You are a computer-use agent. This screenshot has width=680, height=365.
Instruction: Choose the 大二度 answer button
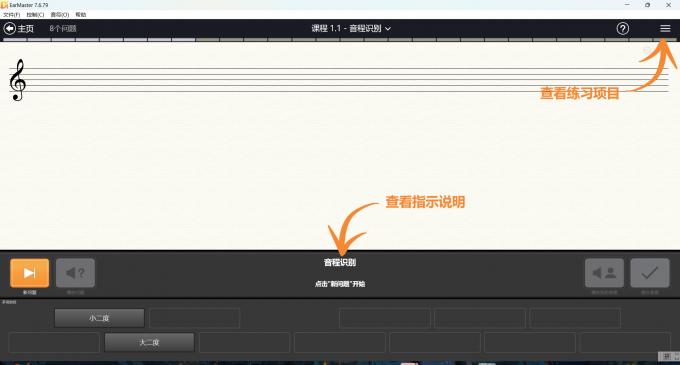pyautogui.click(x=149, y=342)
